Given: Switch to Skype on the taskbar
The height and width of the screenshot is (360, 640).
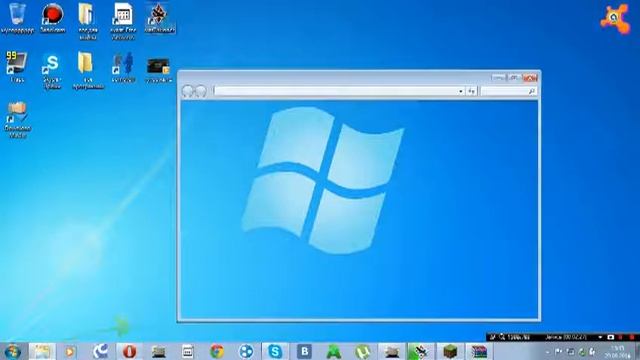Looking at the screenshot, I should (x=275, y=351).
